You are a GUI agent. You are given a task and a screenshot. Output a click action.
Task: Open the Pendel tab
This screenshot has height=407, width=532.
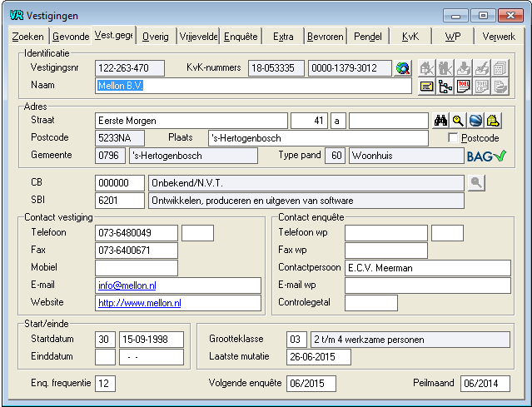[368, 37]
